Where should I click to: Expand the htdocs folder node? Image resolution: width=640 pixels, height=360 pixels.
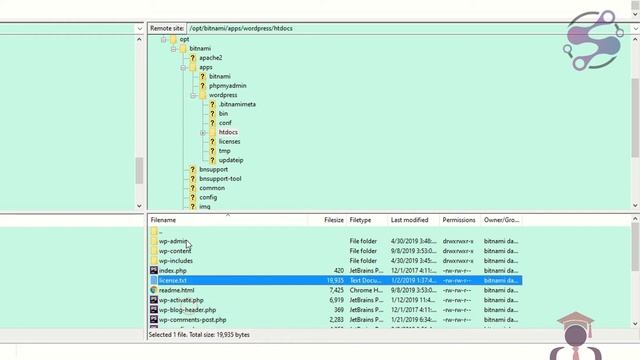pyautogui.click(x=203, y=133)
